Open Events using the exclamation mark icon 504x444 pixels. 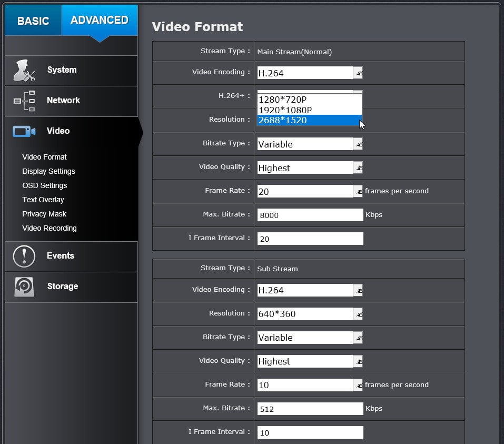click(24, 256)
